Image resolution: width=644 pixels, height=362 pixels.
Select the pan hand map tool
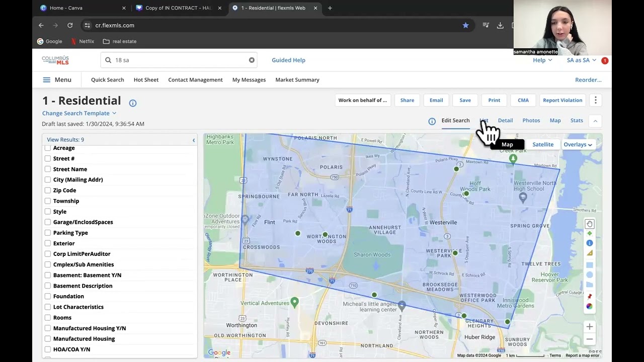[589, 224]
